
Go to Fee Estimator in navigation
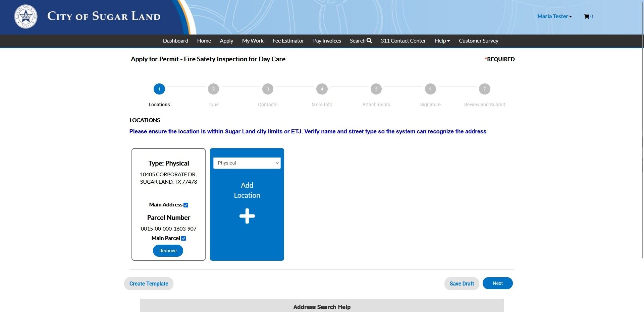pos(288,41)
